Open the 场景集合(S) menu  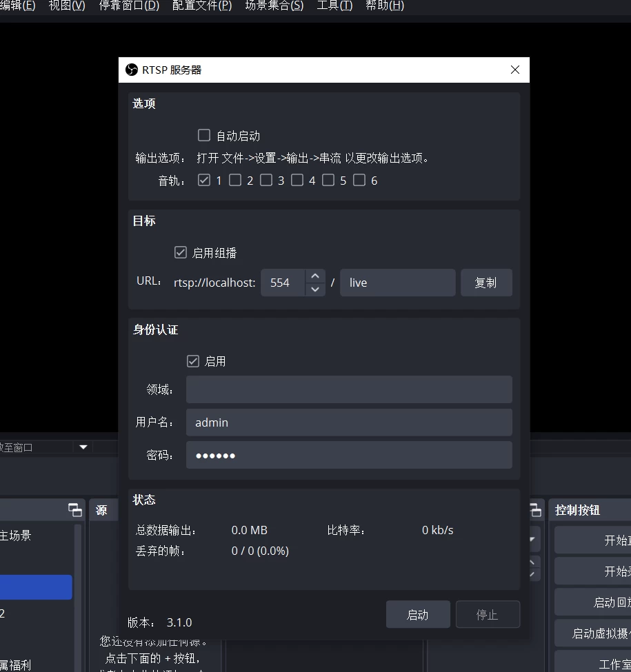click(x=274, y=6)
